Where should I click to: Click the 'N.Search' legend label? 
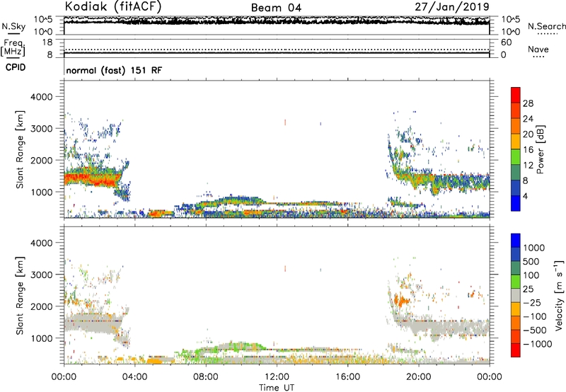click(546, 26)
